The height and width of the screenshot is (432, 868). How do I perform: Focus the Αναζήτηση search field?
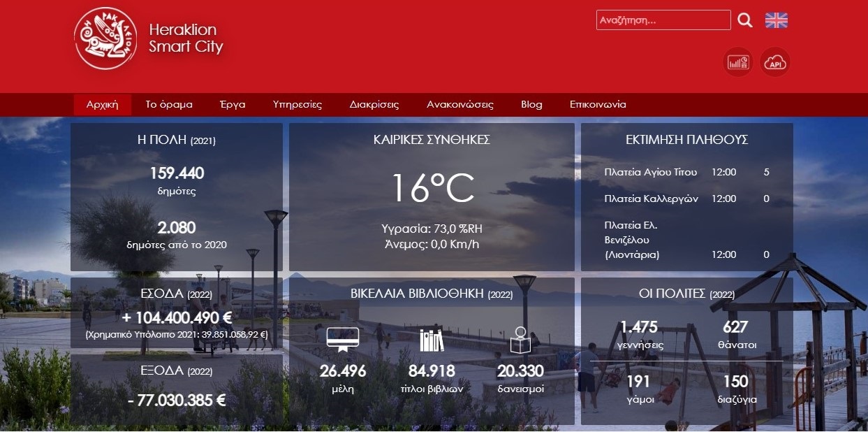click(x=663, y=20)
